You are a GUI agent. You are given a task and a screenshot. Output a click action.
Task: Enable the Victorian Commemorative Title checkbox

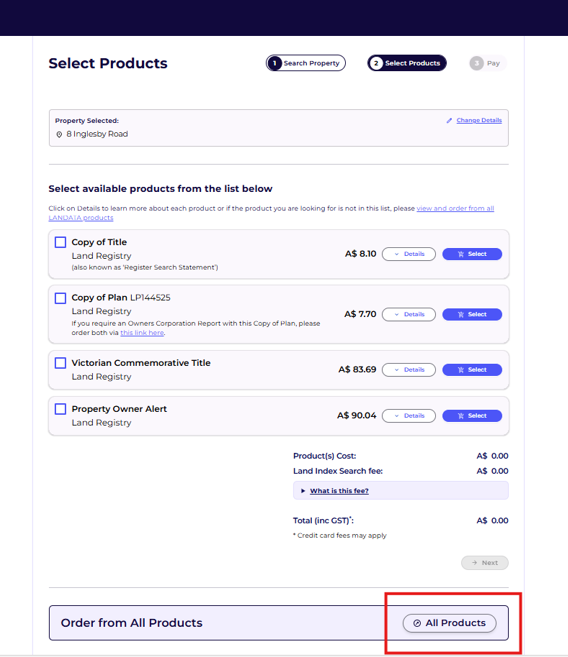tap(60, 363)
